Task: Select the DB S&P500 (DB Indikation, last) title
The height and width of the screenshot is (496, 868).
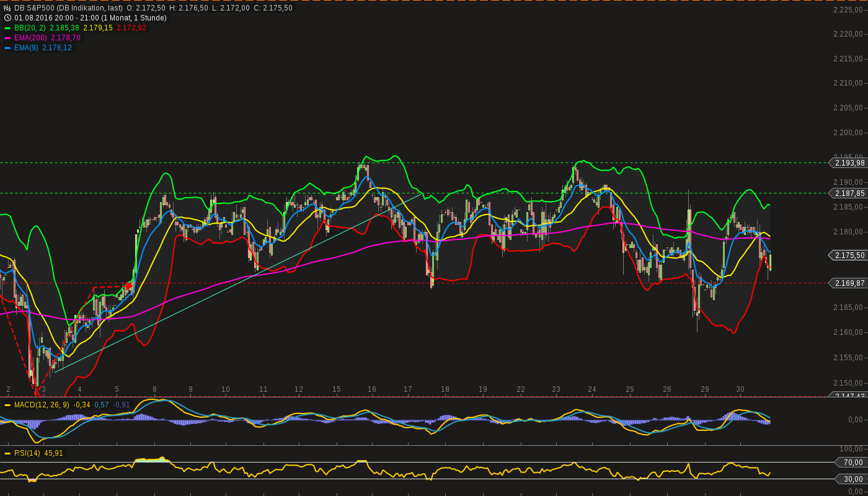Action: point(69,8)
